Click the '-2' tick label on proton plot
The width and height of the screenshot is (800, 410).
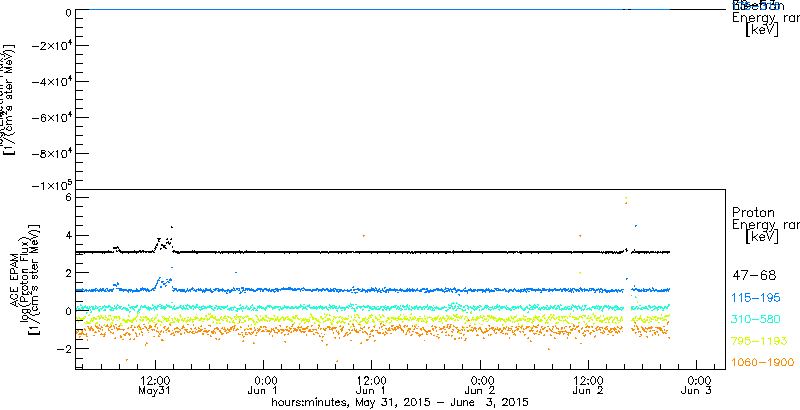click(62, 349)
